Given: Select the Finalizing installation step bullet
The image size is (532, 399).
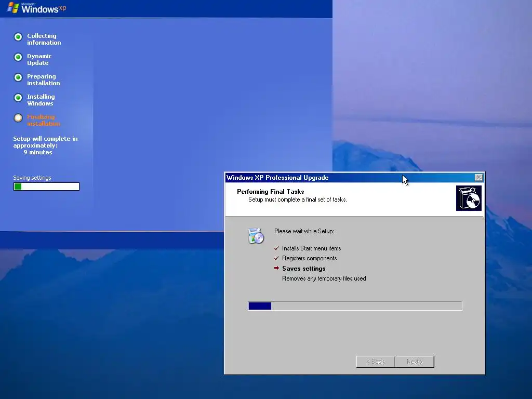Looking at the screenshot, I should (x=18, y=118).
